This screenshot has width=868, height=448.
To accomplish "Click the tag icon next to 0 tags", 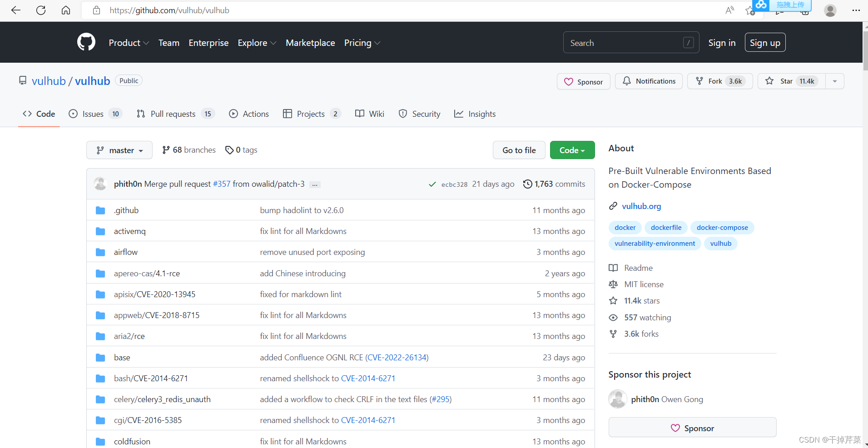I will [229, 150].
